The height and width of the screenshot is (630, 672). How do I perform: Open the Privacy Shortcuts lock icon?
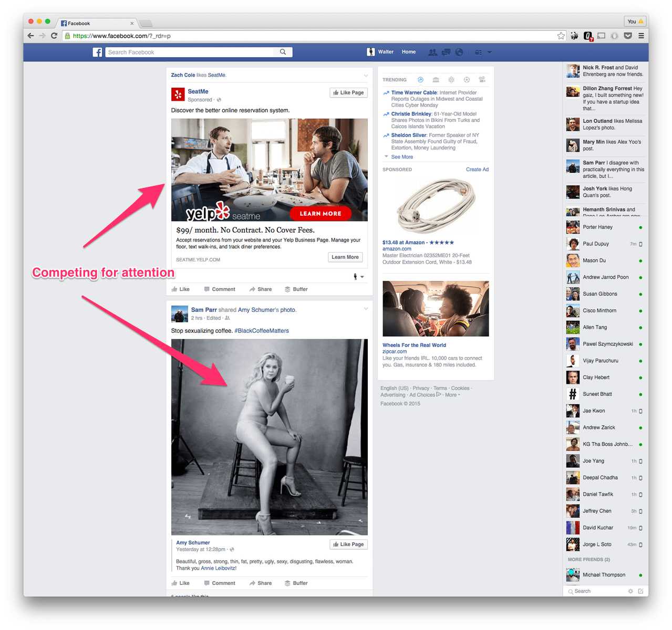click(478, 52)
